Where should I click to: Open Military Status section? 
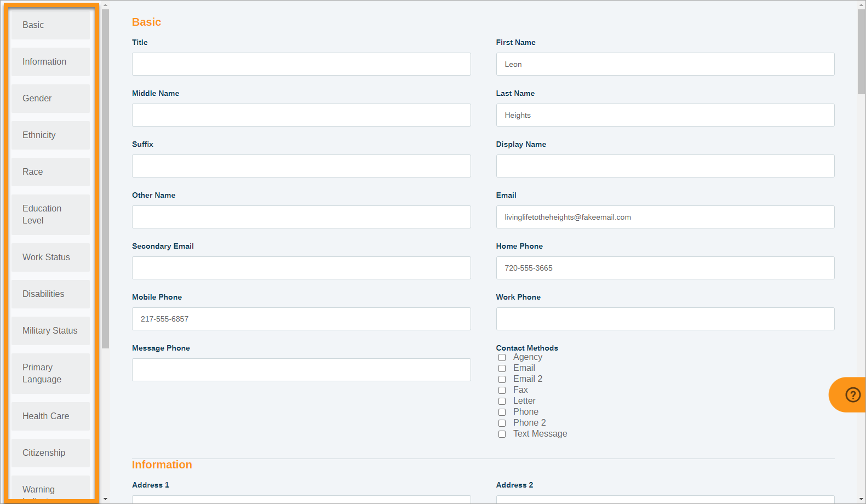50,331
